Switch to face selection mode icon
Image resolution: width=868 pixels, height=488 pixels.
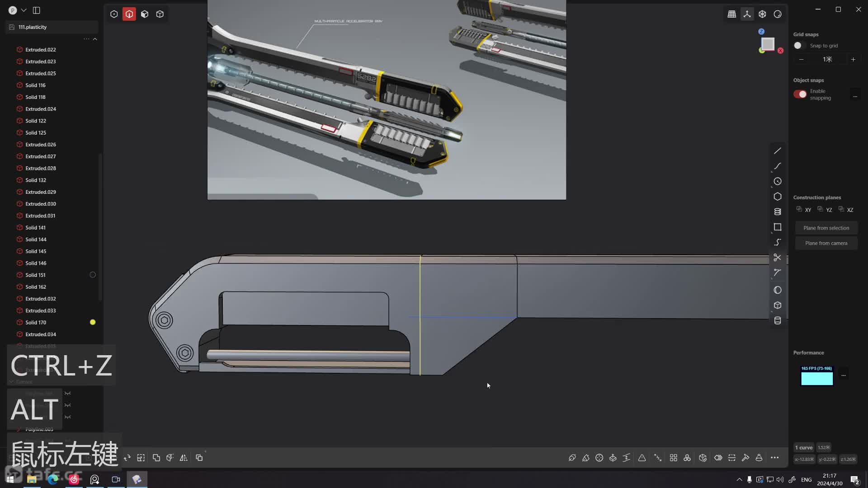(145, 14)
